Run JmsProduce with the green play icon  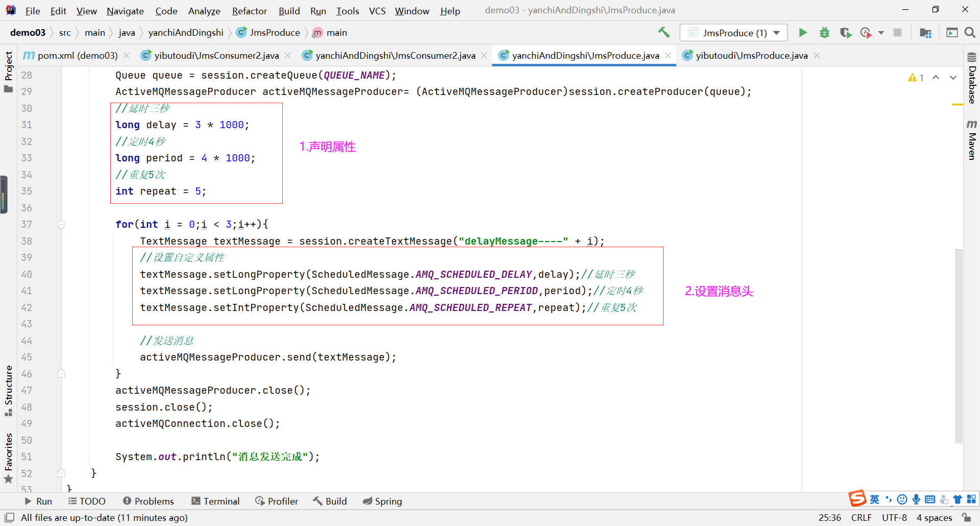coord(803,33)
